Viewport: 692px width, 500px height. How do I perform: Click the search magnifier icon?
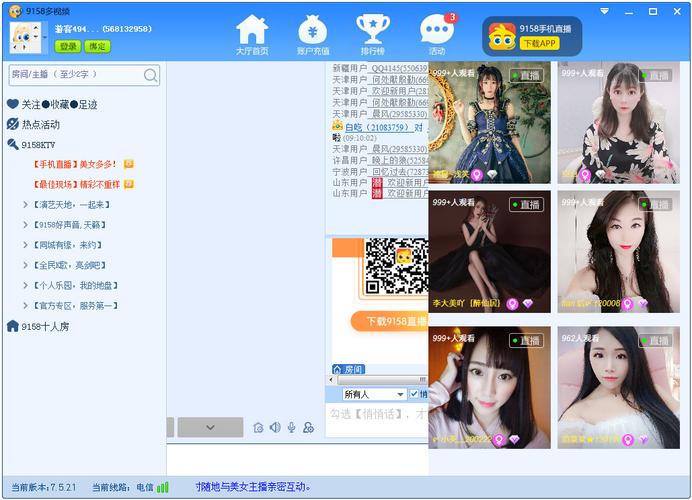(150, 75)
